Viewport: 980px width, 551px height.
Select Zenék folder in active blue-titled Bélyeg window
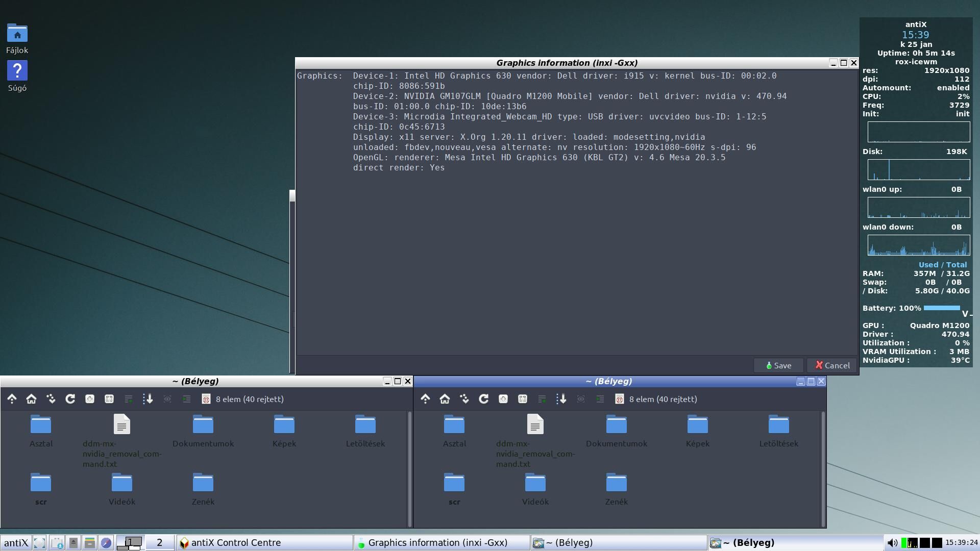(x=617, y=489)
